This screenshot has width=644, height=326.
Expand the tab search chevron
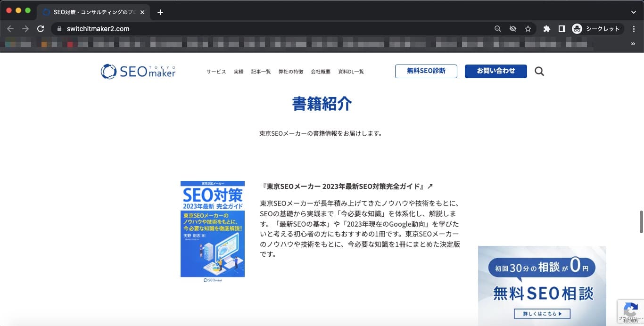click(634, 12)
